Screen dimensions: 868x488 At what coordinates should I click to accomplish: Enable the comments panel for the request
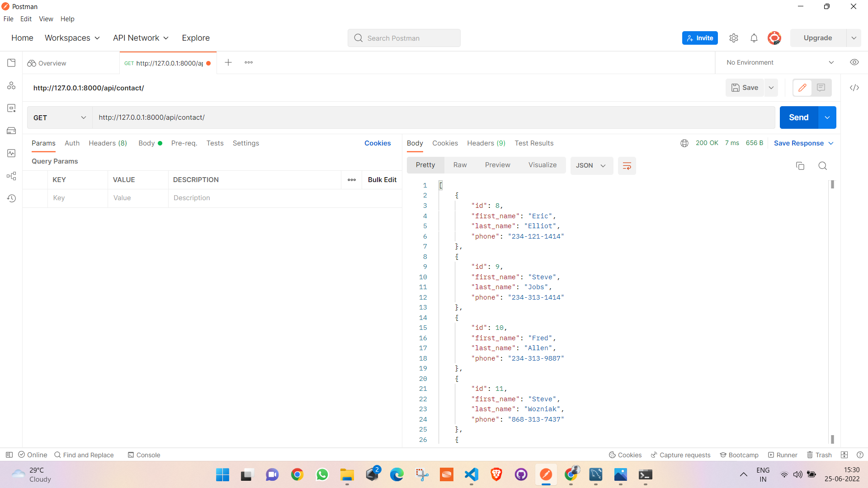[x=821, y=87]
